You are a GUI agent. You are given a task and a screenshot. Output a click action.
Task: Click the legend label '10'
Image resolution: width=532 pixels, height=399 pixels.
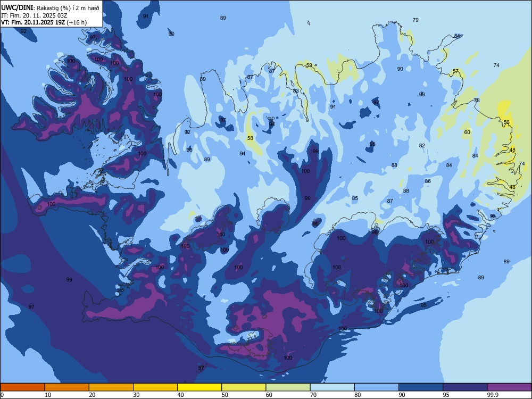pyautogui.click(x=48, y=395)
